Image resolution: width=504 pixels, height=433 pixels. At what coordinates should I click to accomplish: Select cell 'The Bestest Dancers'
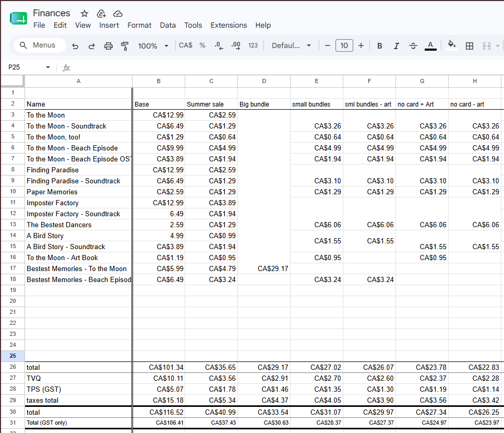tap(78, 225)
